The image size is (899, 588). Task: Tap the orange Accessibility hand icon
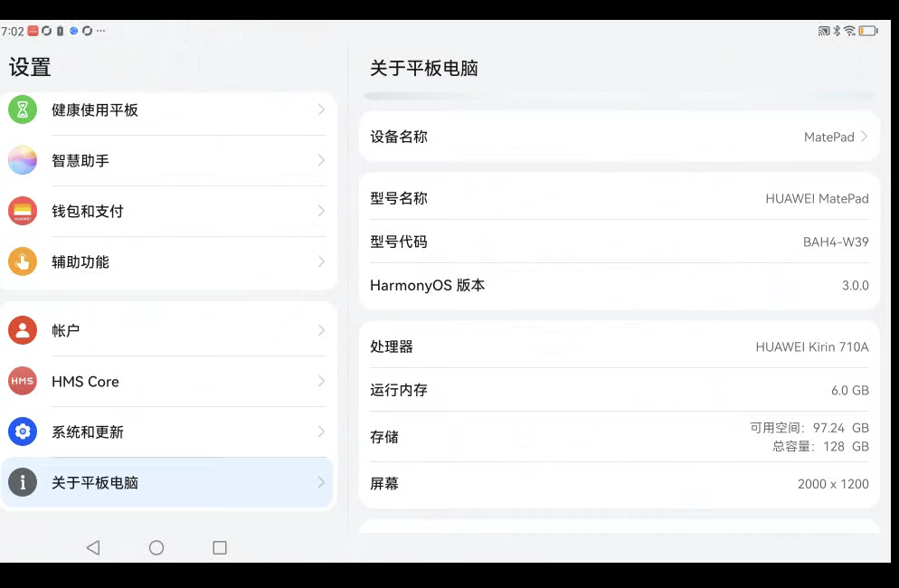pyautogui.click(x=23, y=261)
